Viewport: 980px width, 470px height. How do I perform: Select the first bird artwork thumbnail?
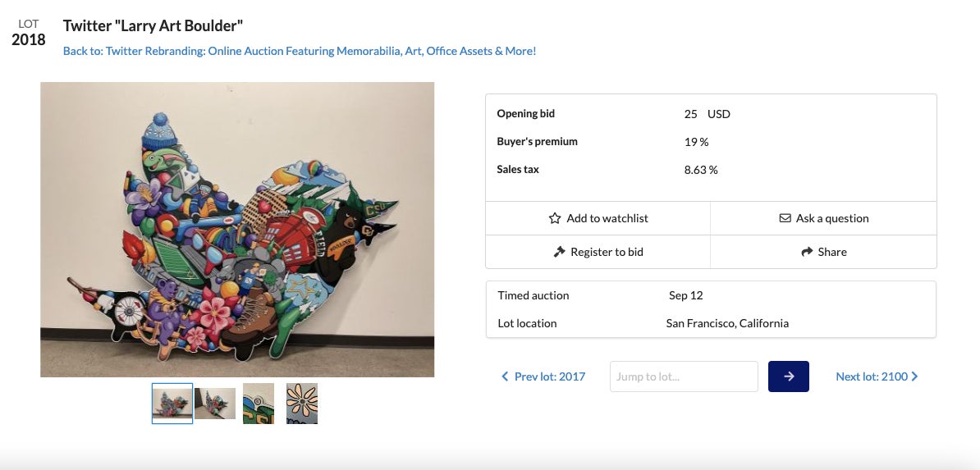click(172, 404)
